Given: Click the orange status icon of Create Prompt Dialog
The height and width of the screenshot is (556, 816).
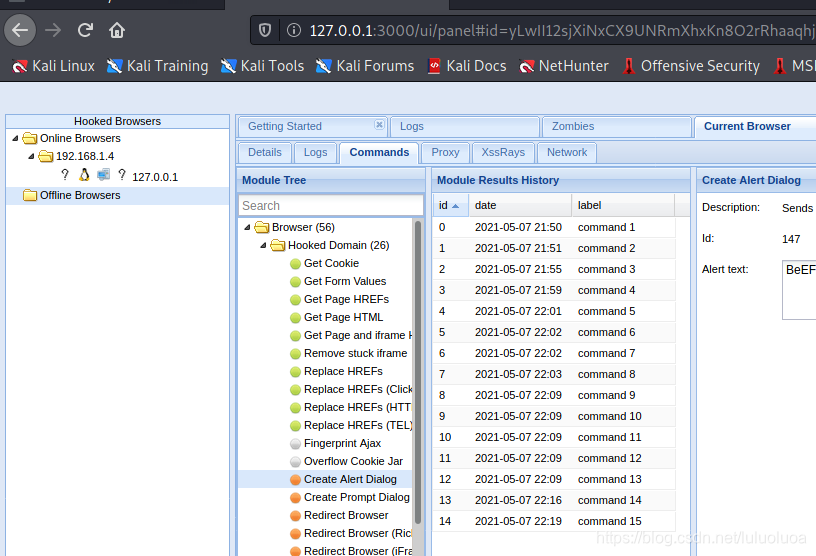Looking at the screenshot, I should pos(295,498).
